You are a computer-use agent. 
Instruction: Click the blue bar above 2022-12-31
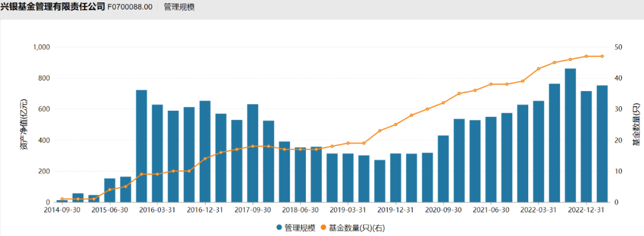coord(586,147)
